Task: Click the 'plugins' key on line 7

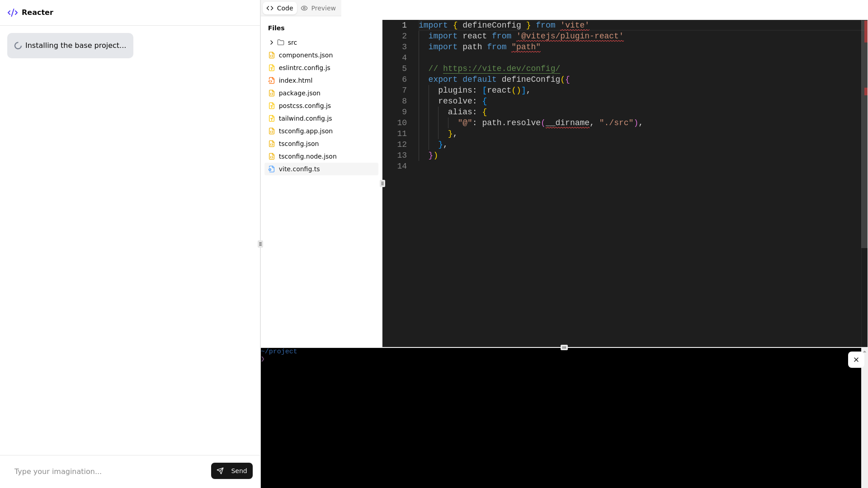Action: [x=455, y=90]
